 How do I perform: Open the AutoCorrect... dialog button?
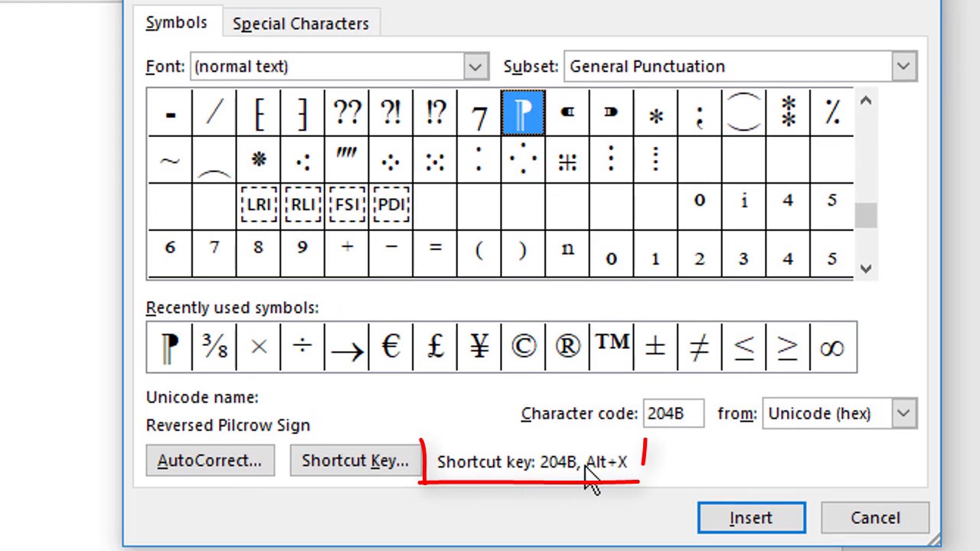(x=210, y=461)
